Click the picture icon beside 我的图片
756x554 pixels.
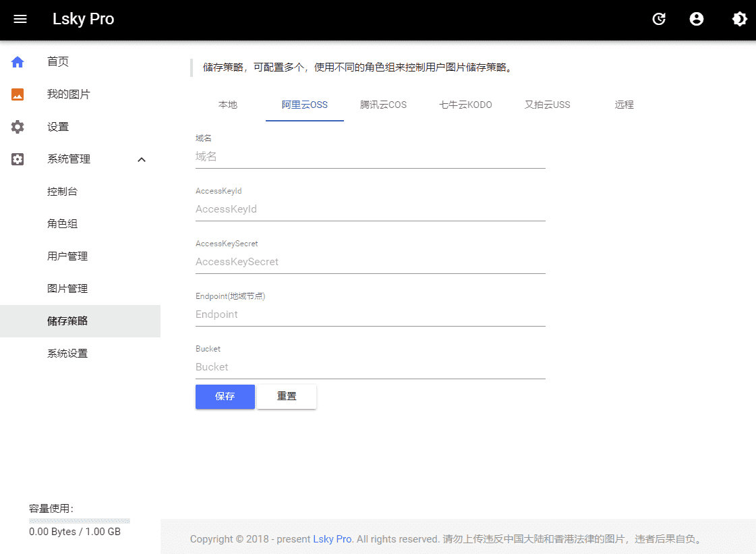(x=17, y=94)
